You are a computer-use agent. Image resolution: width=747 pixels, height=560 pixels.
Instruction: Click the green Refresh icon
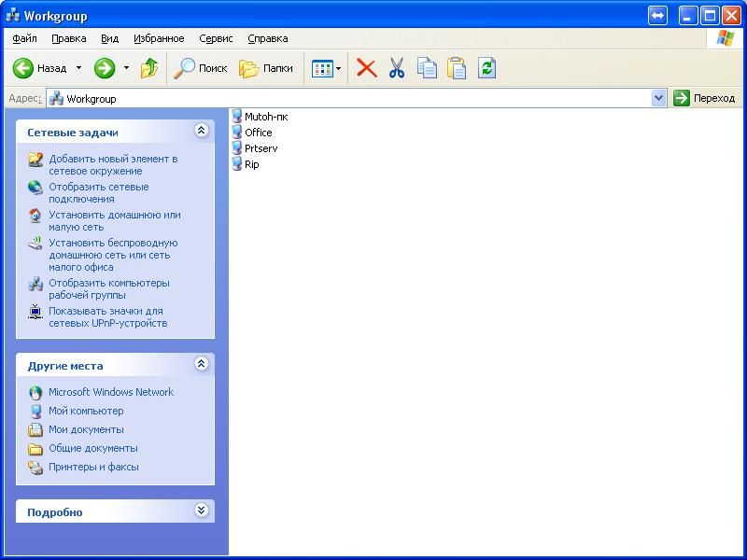[x=486, y=68]
